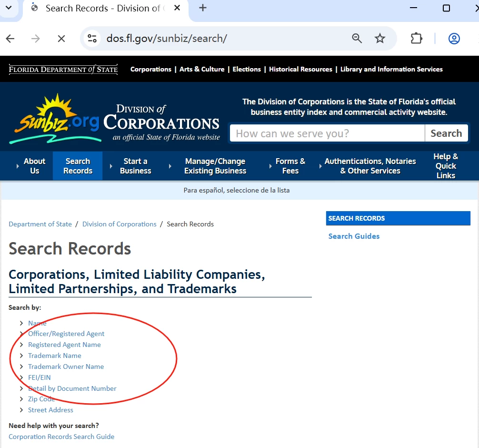The image size is (479, 448).
Task: Go to Division of Corporations breadcrumb
Action: point(120,224)
